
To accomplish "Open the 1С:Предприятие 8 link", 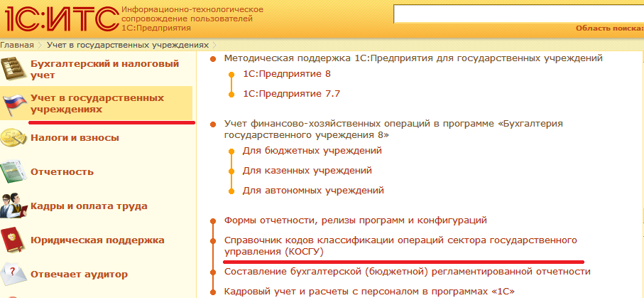I will 287,74.
